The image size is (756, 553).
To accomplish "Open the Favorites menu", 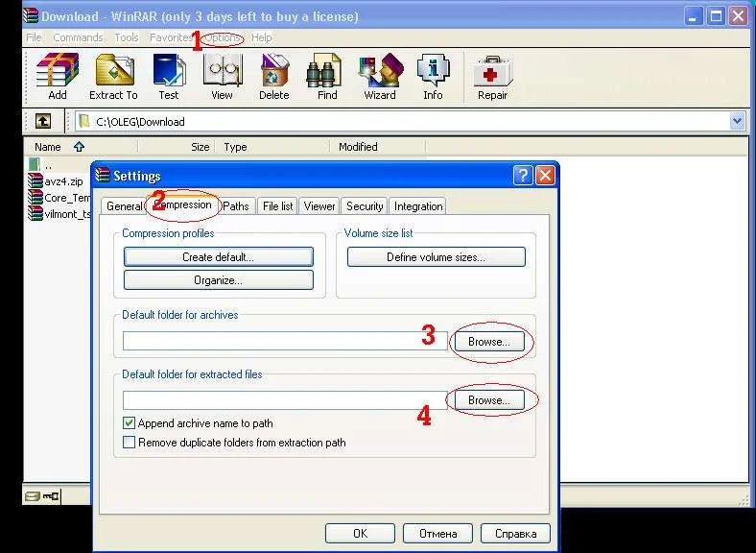I will click(171, 37).
